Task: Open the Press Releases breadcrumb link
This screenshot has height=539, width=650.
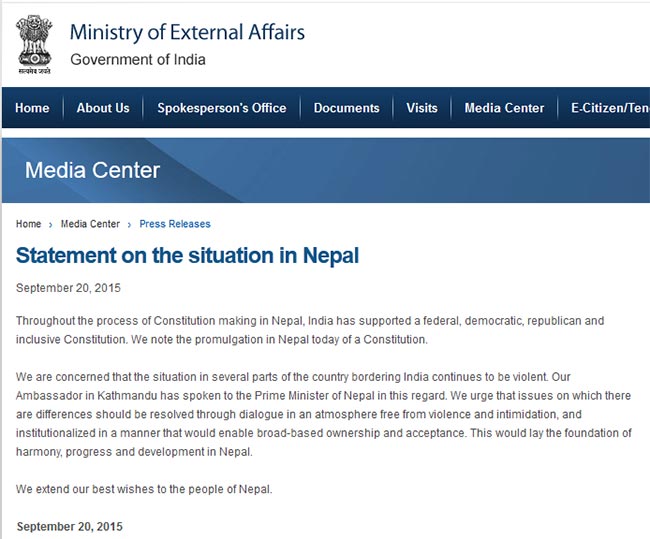Action: point(175,224)
